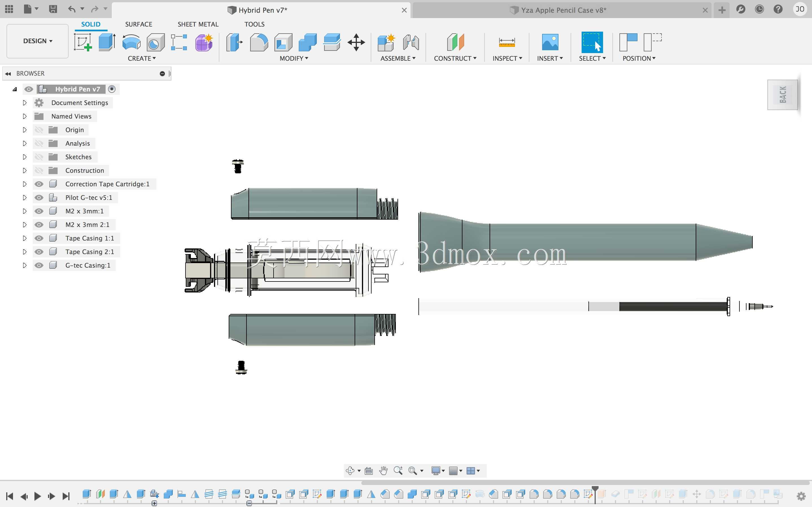Select the Press Pull tool

coord(234,42)
